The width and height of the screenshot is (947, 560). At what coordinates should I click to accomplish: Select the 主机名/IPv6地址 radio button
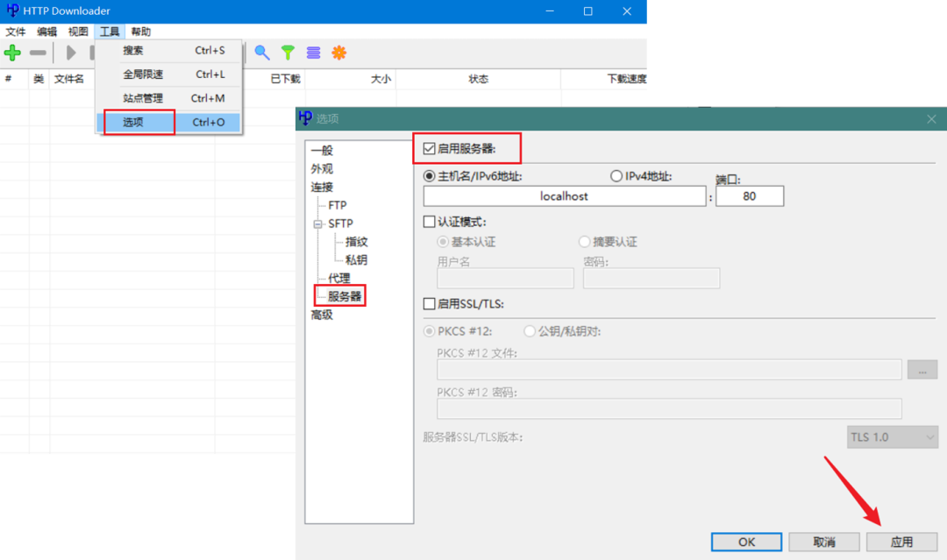[429, 176]
